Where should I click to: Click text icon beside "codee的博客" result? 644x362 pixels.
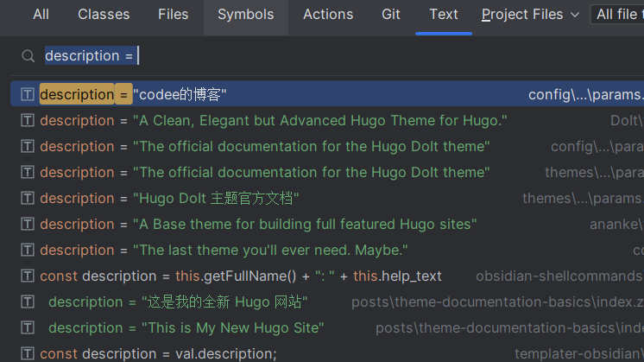(x=27, y=94)
